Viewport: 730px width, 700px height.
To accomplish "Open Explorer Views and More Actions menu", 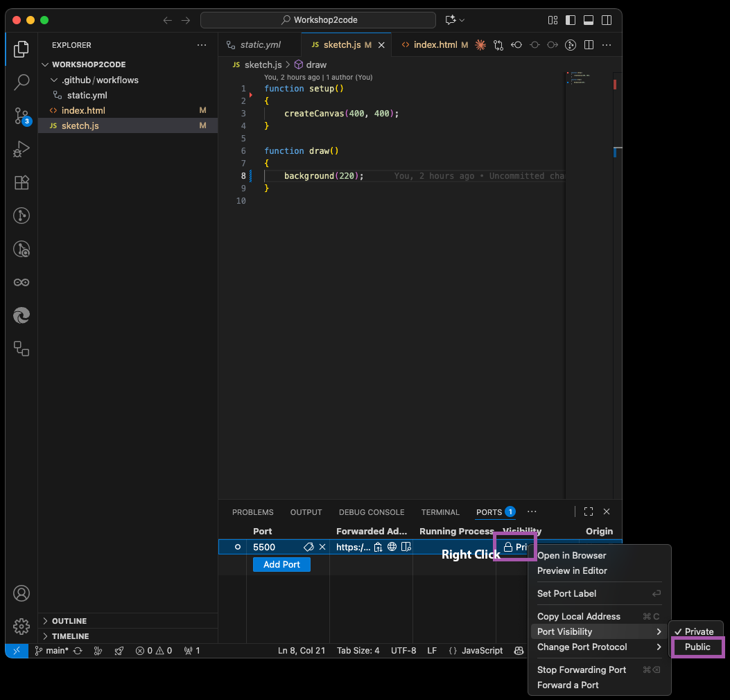I will tap(202, 44).
